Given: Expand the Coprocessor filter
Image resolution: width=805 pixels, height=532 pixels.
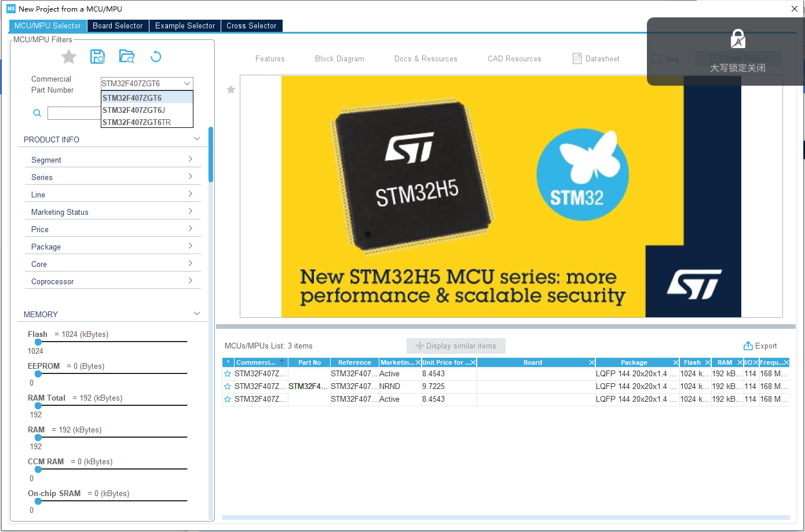Looking at the screenshot, I should tap(112, 281).
